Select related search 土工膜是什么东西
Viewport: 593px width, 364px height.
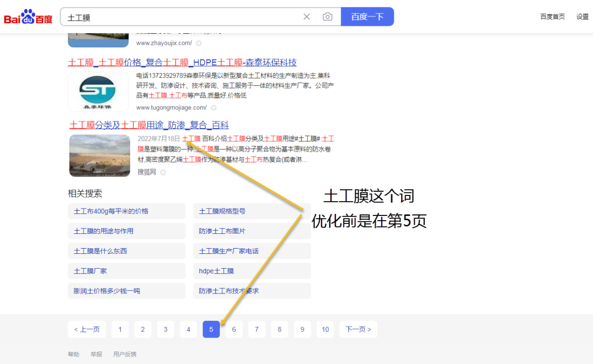pos(100,251)
